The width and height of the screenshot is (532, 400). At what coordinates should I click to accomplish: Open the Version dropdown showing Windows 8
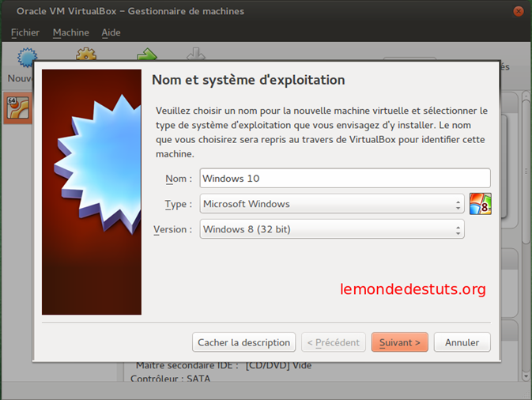pos(332,229)
